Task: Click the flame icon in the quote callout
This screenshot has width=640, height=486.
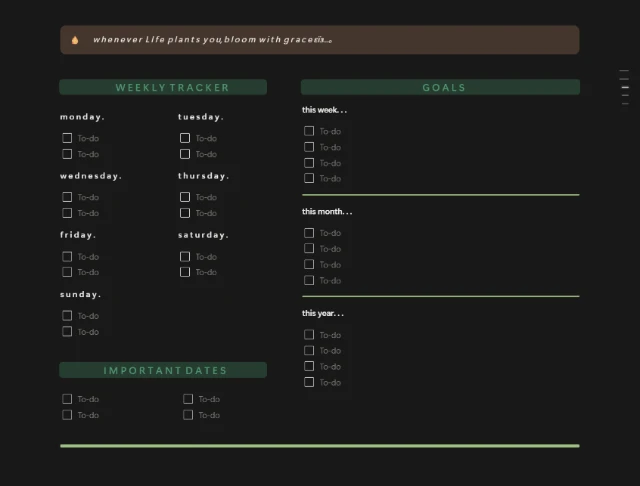Action: tap(75, 40)
